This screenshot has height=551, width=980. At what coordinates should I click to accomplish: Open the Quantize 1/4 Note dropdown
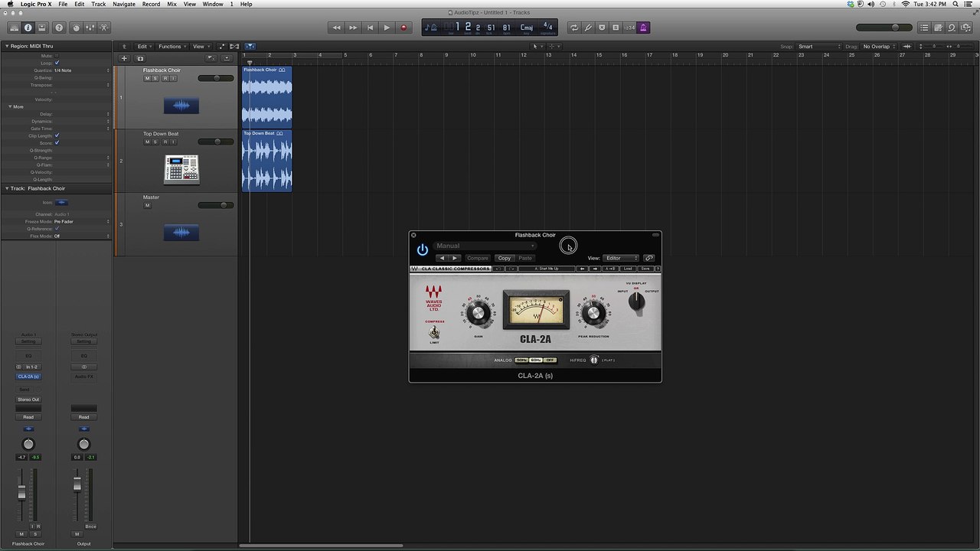(82, 70)
